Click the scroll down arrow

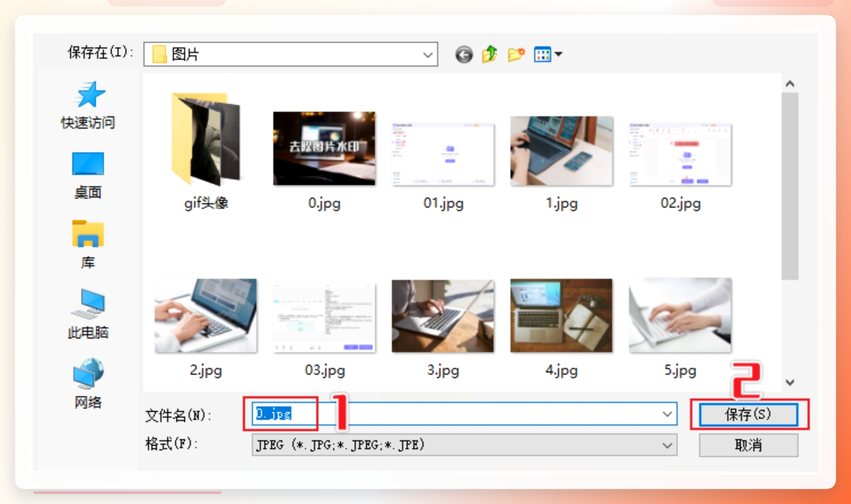[790, 383]
